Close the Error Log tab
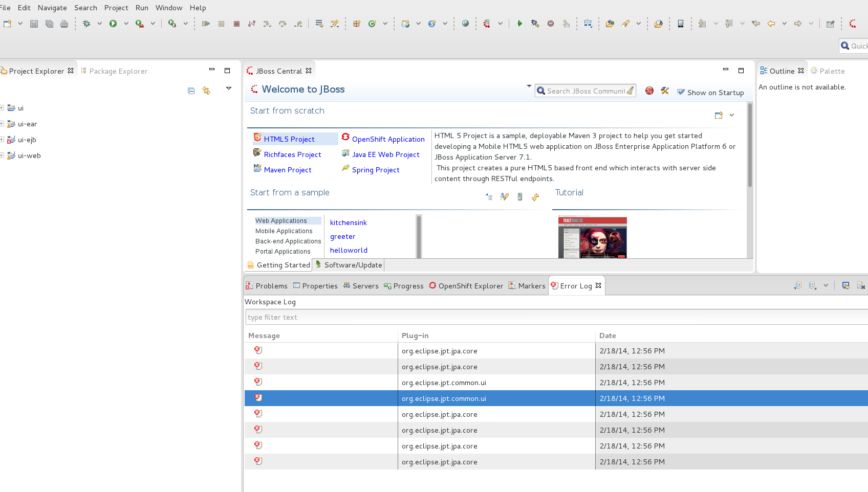Image resolution: width=868 pixels, height=492 pixels. [598, 285]
